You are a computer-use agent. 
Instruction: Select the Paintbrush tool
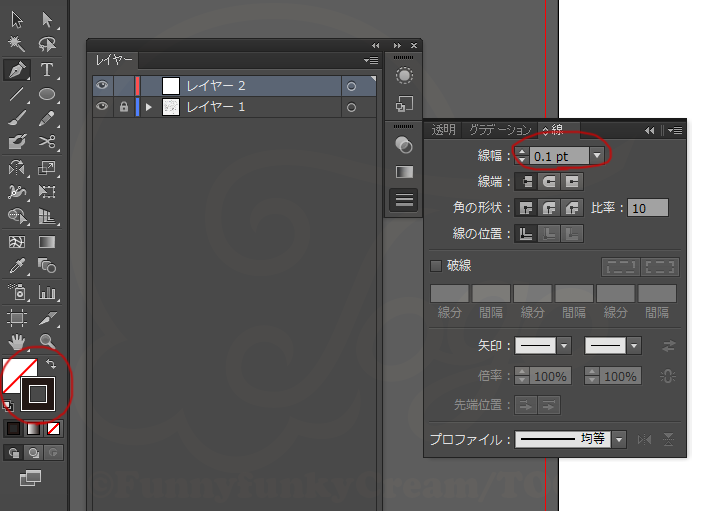tap(17, 119)
